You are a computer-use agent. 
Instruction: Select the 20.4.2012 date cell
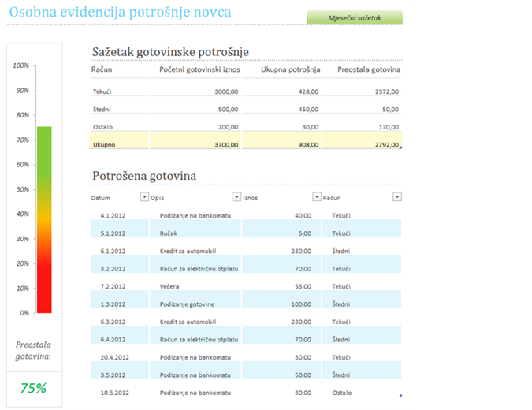[x=115, y=357]
